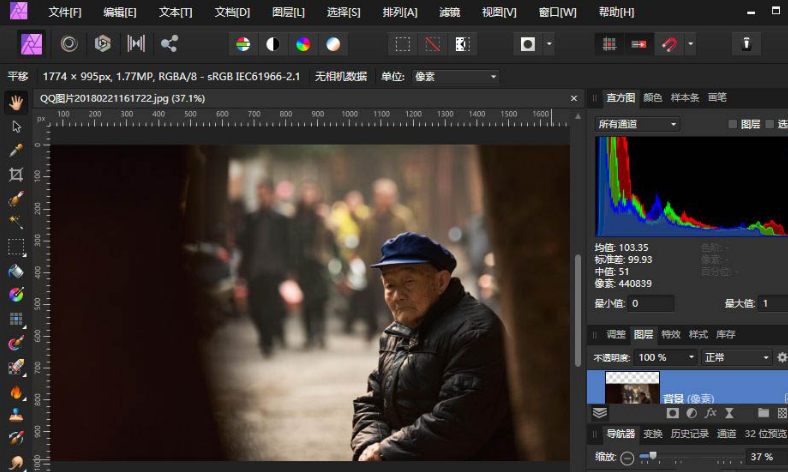Click the 最小值 input field

651,303
